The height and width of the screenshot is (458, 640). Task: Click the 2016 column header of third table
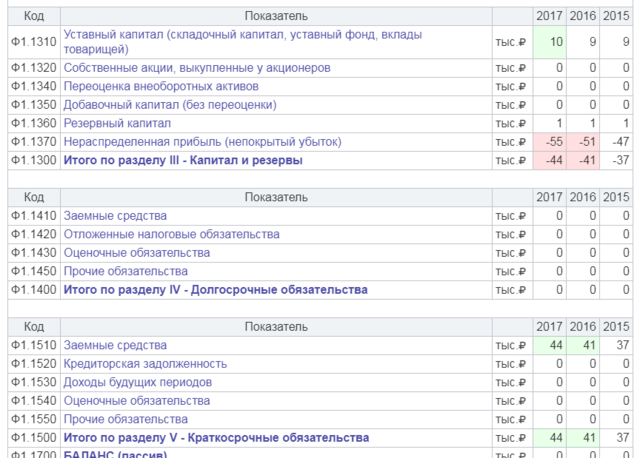pyautogui.click(x=583, y=327)
